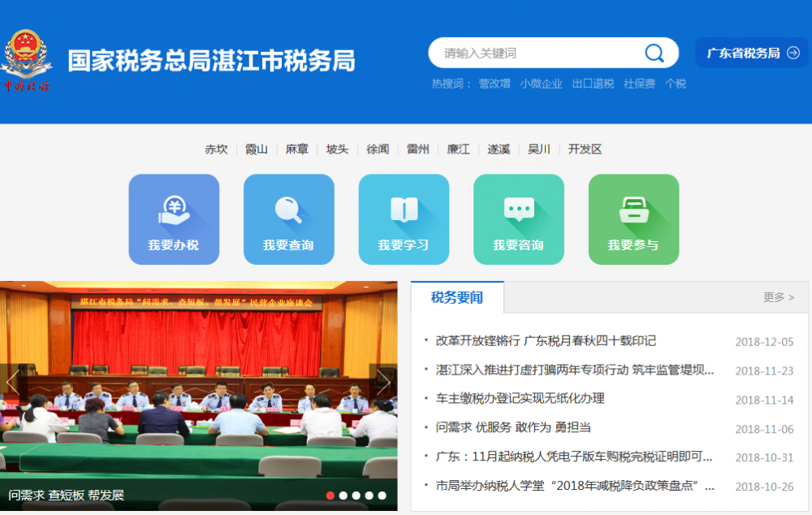Click the magnifier search icon
This screenshot has width=812, height=515.
pyautogui.click(x=654, y=54)
